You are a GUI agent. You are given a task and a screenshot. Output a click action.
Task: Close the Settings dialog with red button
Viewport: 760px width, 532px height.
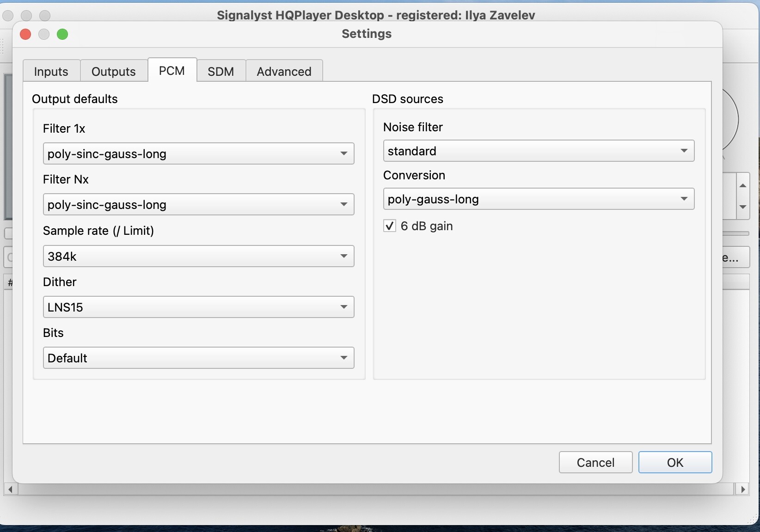click(x=26, y=34)
